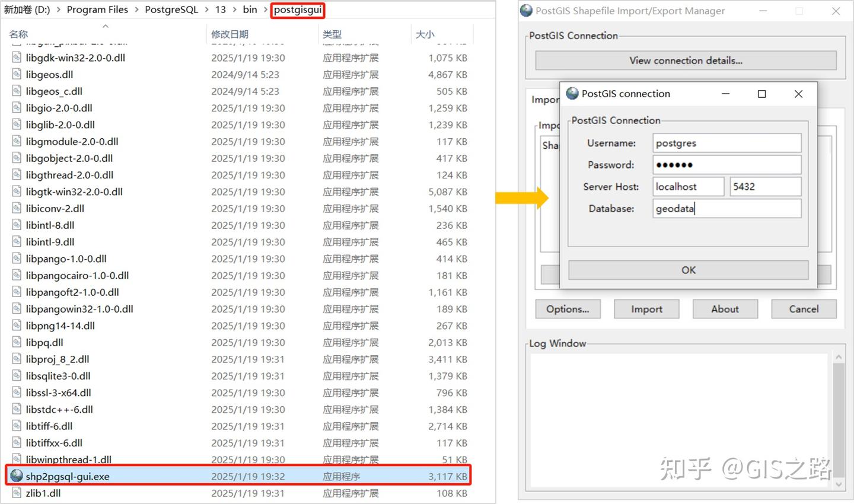Navigate to the PostgreSQL breadcrumb folder
Screen dimensions: 854x504
(x=171, y=9)
